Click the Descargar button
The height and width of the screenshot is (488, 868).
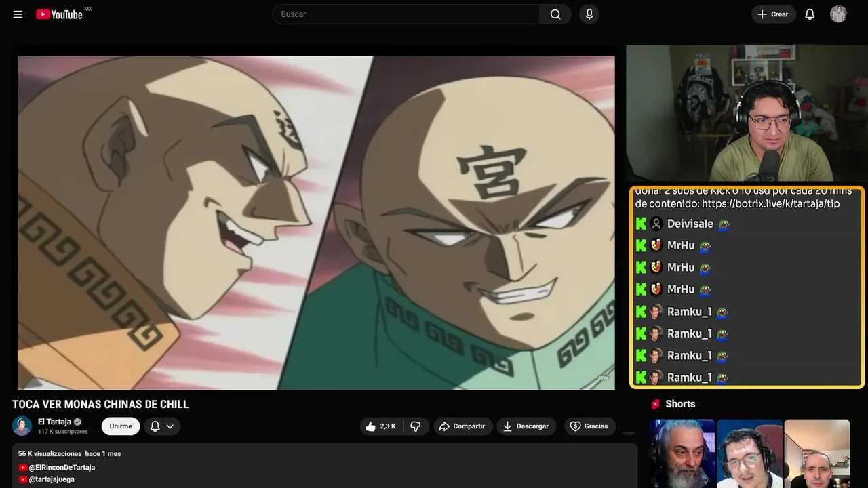pos(527,426)
